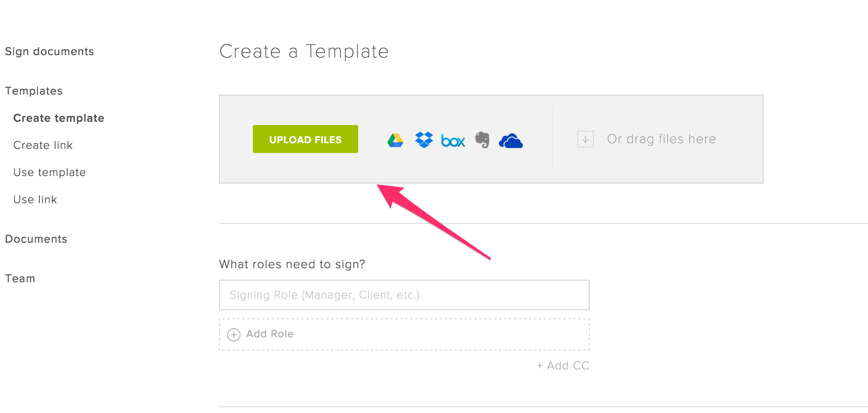Open Use template in the sidebar
868x413 pixels.
[x=49, y=172]
